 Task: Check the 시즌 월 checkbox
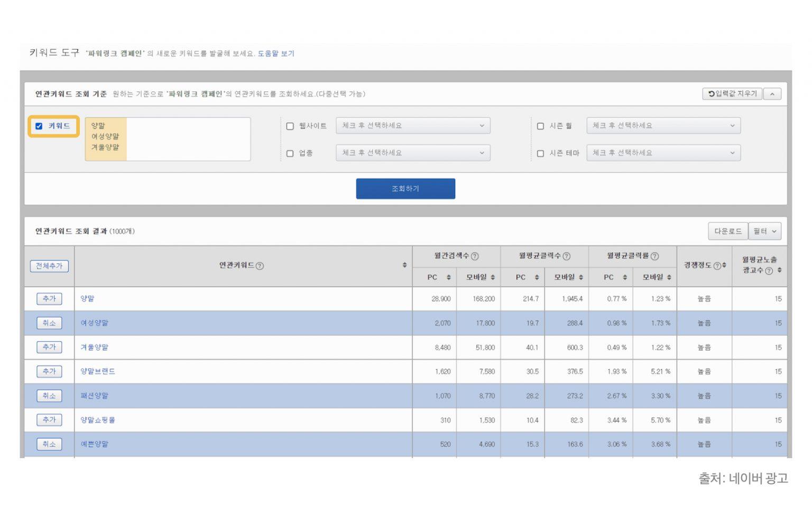(x=540, y=126)
